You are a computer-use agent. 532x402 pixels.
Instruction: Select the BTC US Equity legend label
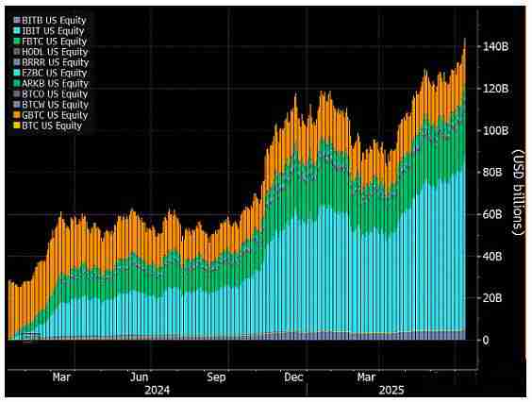tap(52, 126)
